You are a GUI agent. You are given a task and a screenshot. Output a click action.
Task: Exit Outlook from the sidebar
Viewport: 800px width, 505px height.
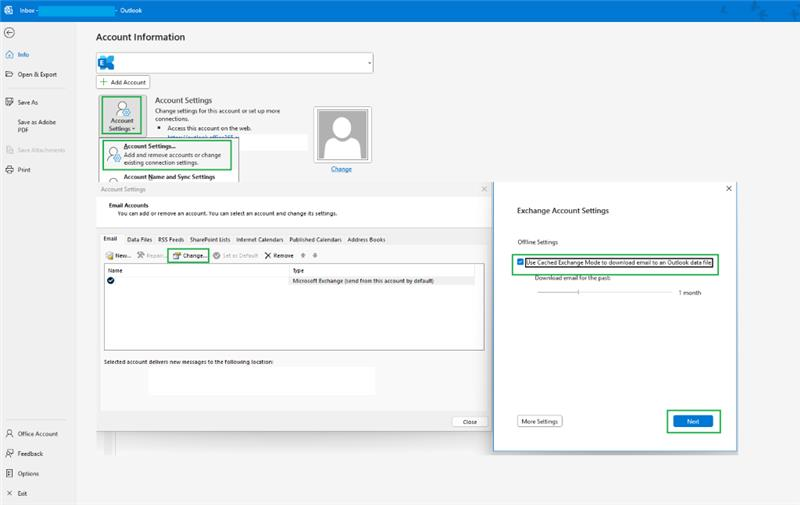click(x=16, y=493)
